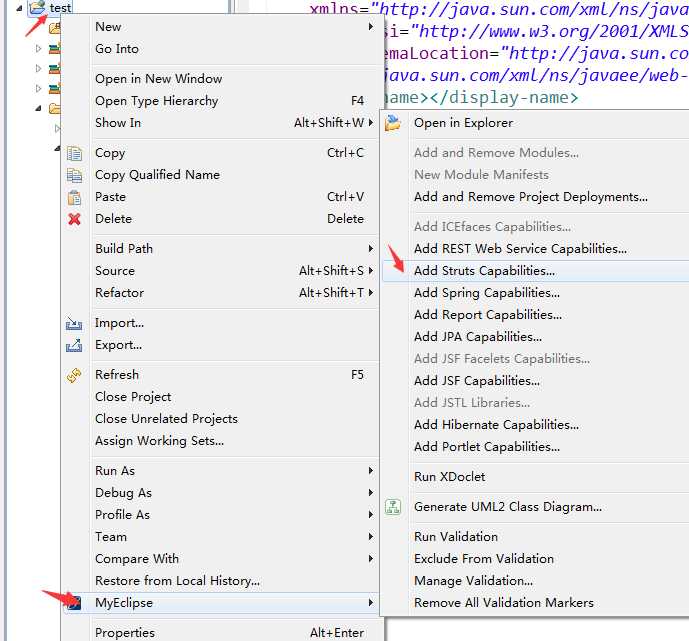
Task: Click the Export icon
Action: 74,345
